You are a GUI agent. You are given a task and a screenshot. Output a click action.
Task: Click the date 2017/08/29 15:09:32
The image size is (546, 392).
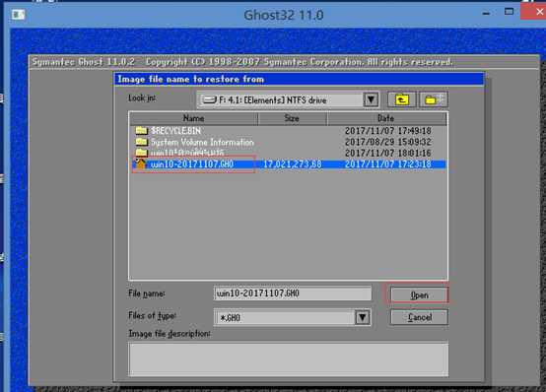coord(388,142)
